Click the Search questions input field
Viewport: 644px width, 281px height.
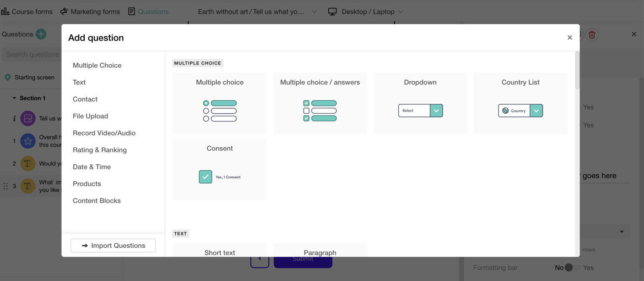tap(32, 55)
